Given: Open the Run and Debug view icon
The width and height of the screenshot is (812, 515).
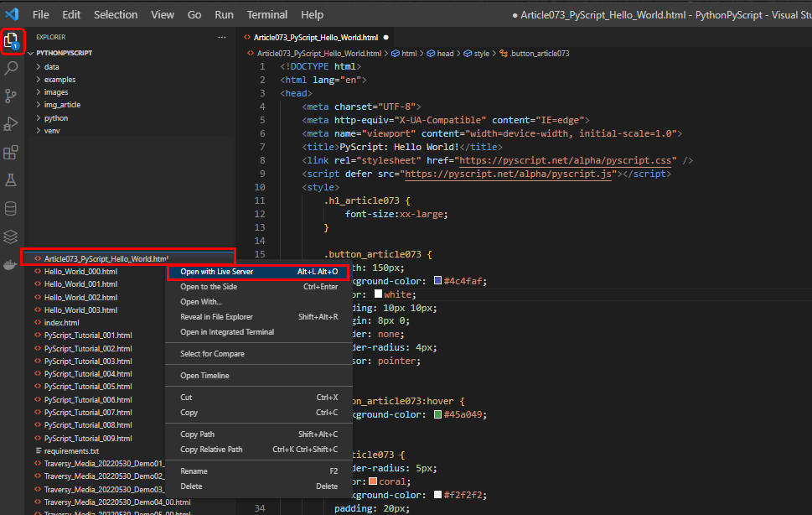Looking at the screenshot, I should pyautogui.click(x=11, y=124).
